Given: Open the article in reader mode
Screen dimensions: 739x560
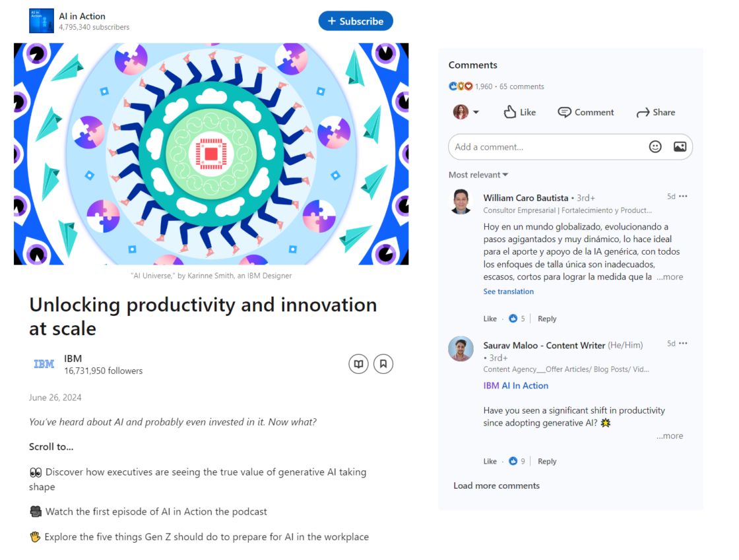Looking at the screenshot, I should click(x=358, y=363).
